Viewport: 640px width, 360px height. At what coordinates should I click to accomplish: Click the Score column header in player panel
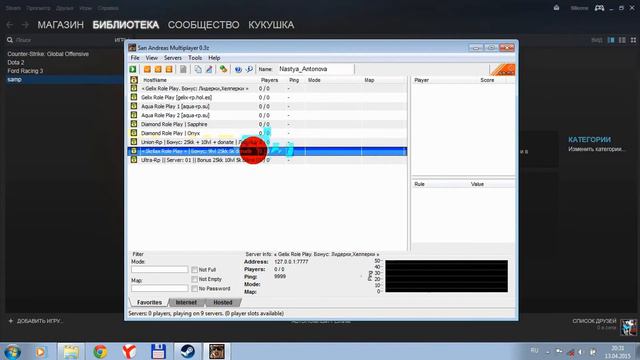pos(487,80)
